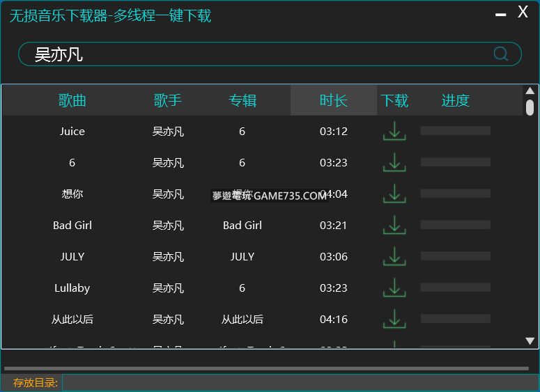The width and height of the screenshot is (540, 392).
Task: Sort by the 专辑 column header
Action: [x=242, y=100]
